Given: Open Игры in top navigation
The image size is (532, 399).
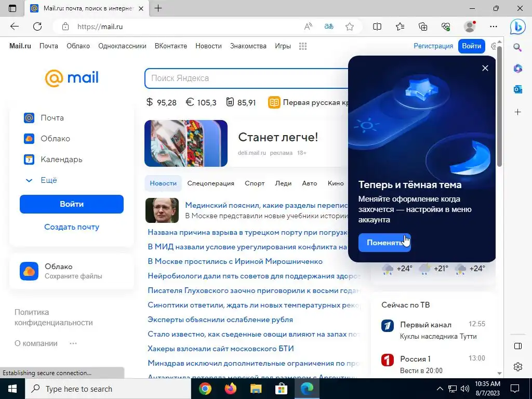Looking at the screenshot, I should click(x=283, y=46).
